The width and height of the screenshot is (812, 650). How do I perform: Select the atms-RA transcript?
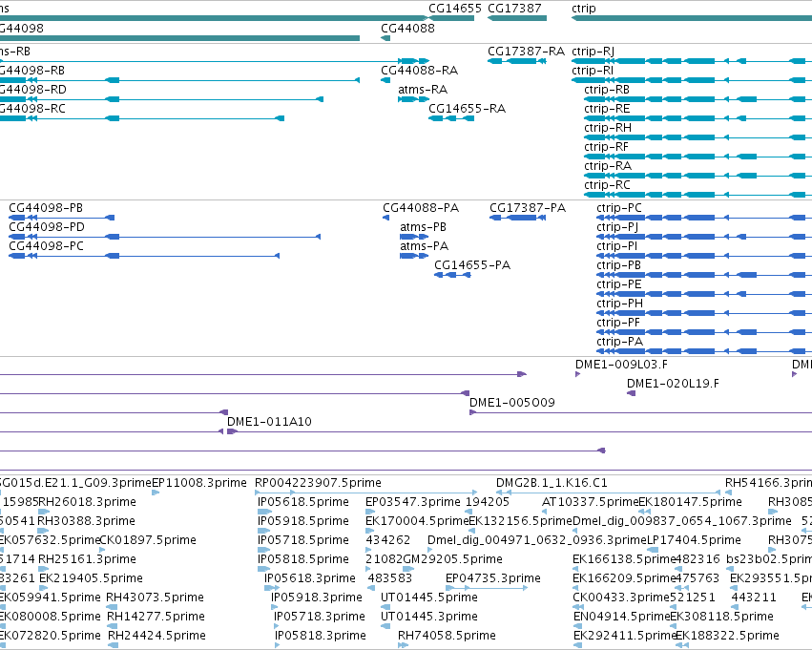coord(414,99)
